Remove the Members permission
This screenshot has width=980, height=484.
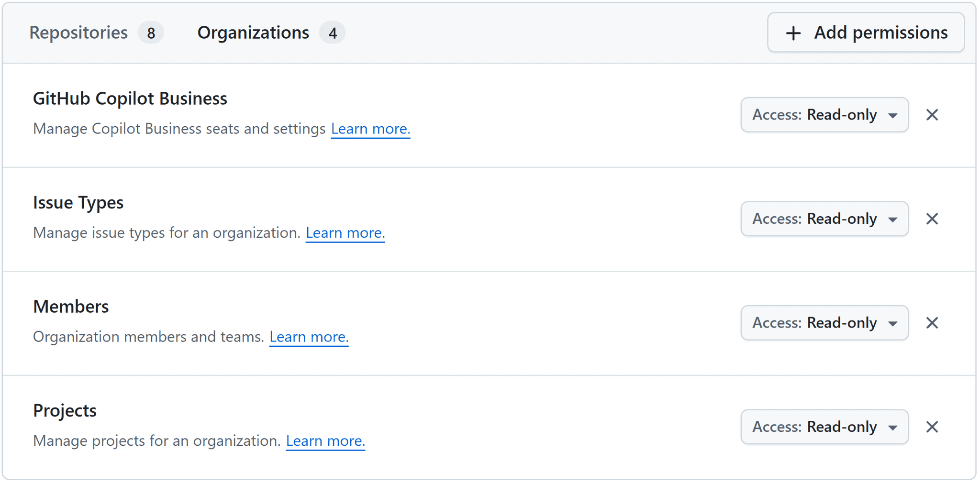(x=932, y=323)
